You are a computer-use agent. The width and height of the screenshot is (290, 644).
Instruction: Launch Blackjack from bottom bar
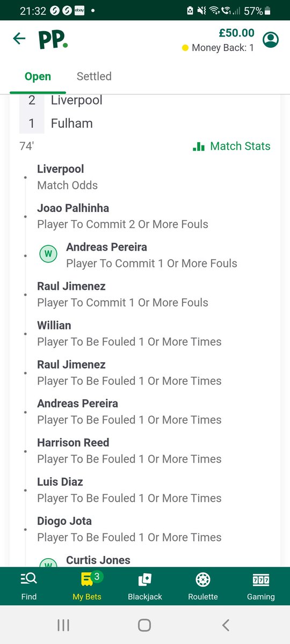click(x=145, y=586)
